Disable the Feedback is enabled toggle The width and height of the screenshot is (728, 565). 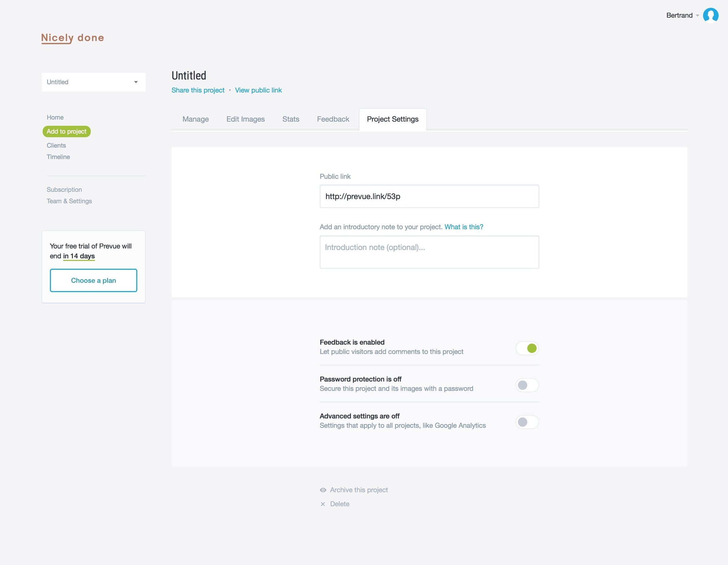(x=527, y=348)
